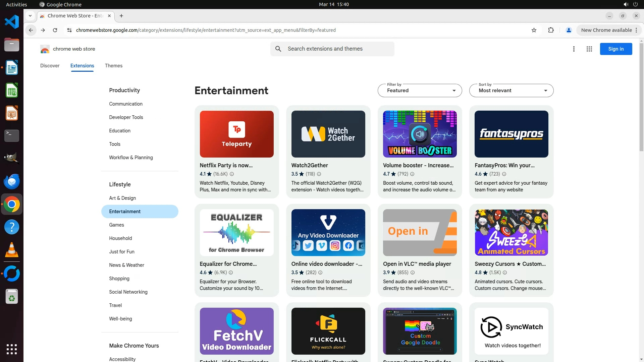The width and height of the screenshot is (644, 362).
Task: Click the search magnifier icon
Action: pyautogui.click(x=278, y=49)
